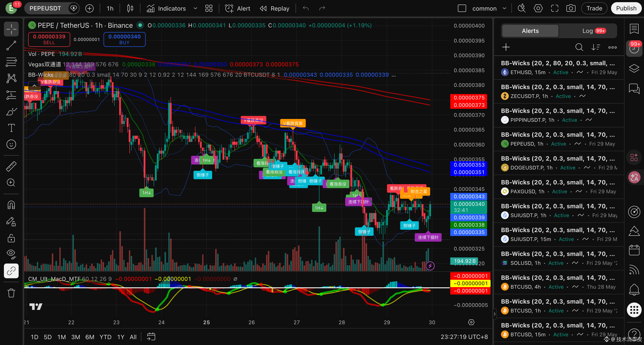The height and width of the screenshot is (345, 644).
Task: Open the economic calendar sidebar icon
Action: [x=634, y=250]
